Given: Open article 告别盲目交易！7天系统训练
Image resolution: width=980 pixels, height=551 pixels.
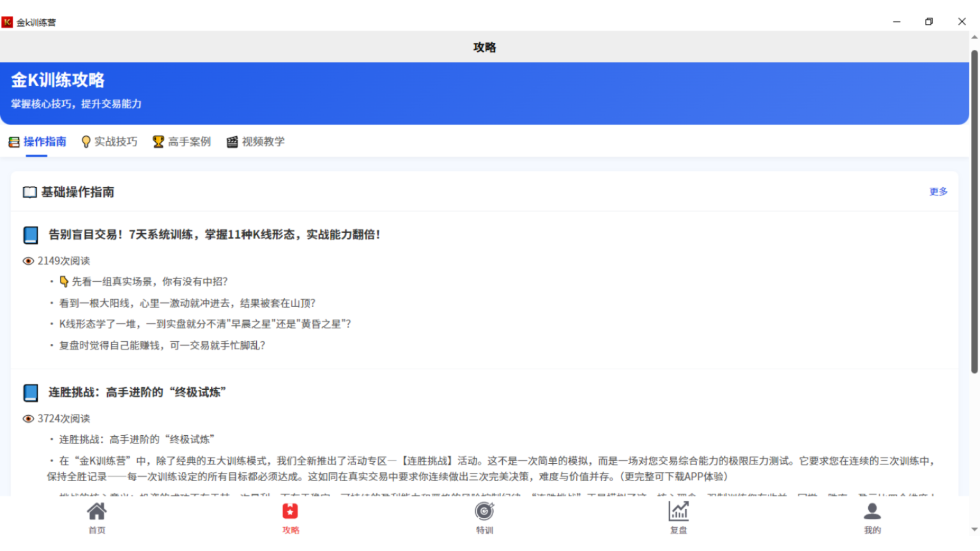Looking at the screenshot, I should pos(214,235).
